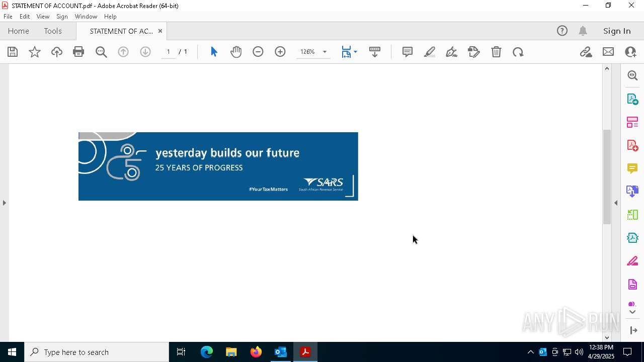Switch to the Tools tab
This screenshot has width=644, height=362.
pos(53,31)
